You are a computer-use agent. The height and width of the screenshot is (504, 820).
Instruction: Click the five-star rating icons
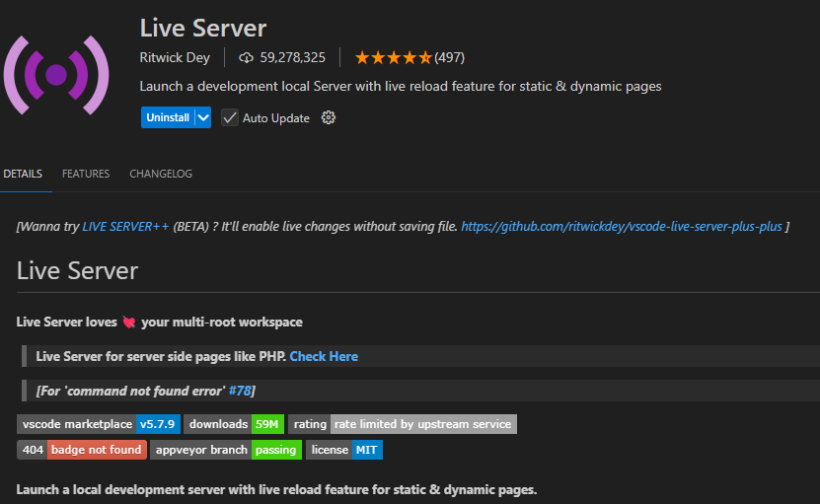click(x=393, y=57)
